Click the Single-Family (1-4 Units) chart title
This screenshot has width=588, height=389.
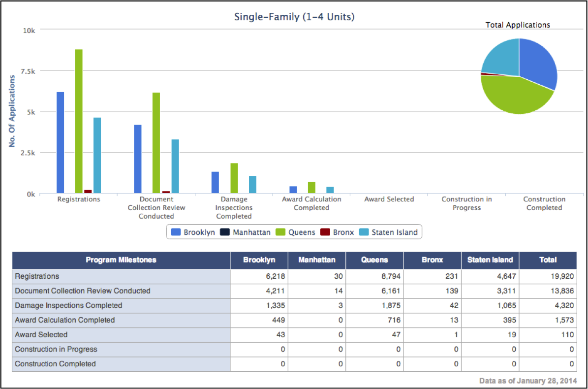[294, 17]
